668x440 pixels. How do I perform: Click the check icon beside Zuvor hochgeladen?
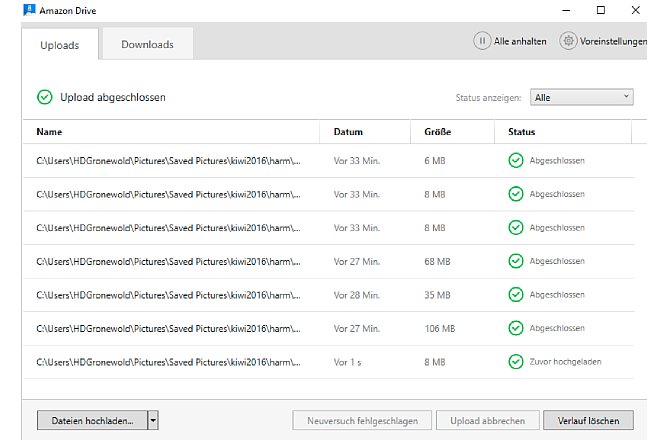click(x=516, y=362)
